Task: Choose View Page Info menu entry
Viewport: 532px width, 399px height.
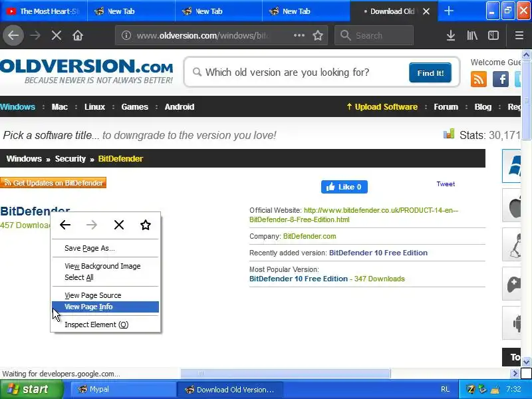Action: pyautogui.click(x=105, y=307)
